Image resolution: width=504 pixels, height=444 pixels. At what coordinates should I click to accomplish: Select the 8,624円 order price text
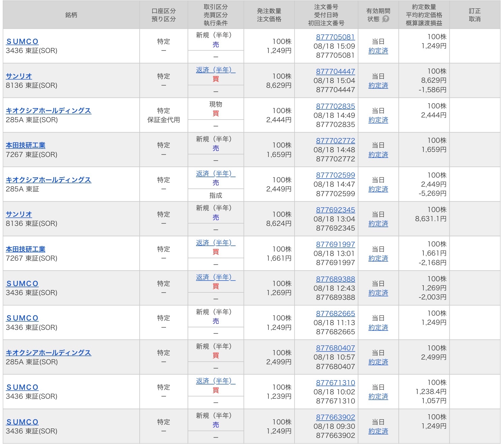(x=279, y=224)
